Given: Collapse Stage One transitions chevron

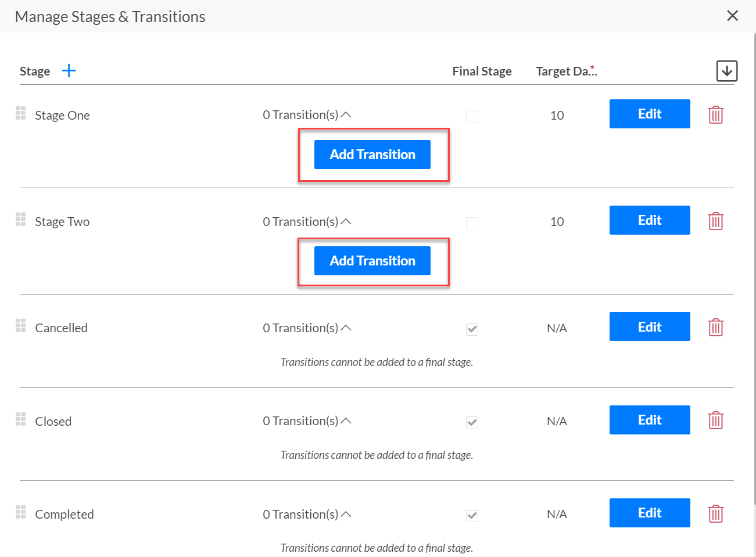Looking at the screenshot, I should (346, 115).
